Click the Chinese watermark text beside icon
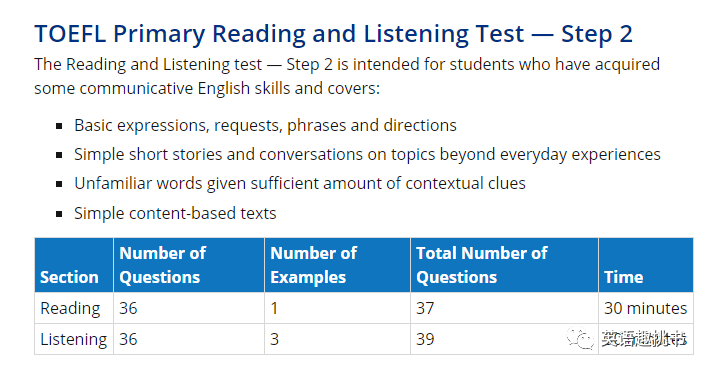 click(643, 339)
